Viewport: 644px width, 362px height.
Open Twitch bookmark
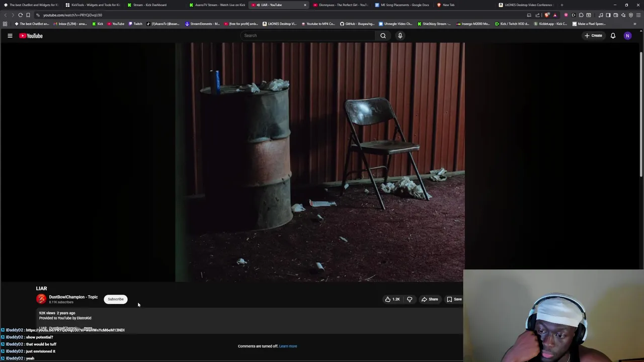[135, 24]
